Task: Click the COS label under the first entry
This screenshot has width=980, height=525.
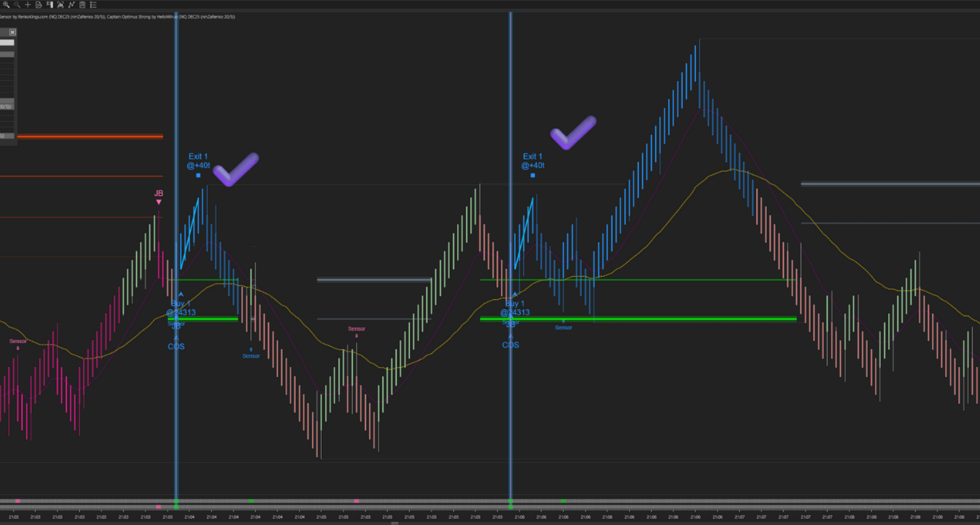Action: (x=176, y=346)
